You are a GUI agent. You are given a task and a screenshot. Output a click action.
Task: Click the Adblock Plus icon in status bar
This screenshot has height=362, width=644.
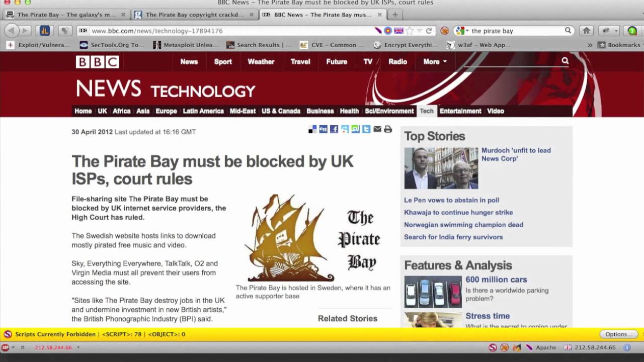pos(5,347)
